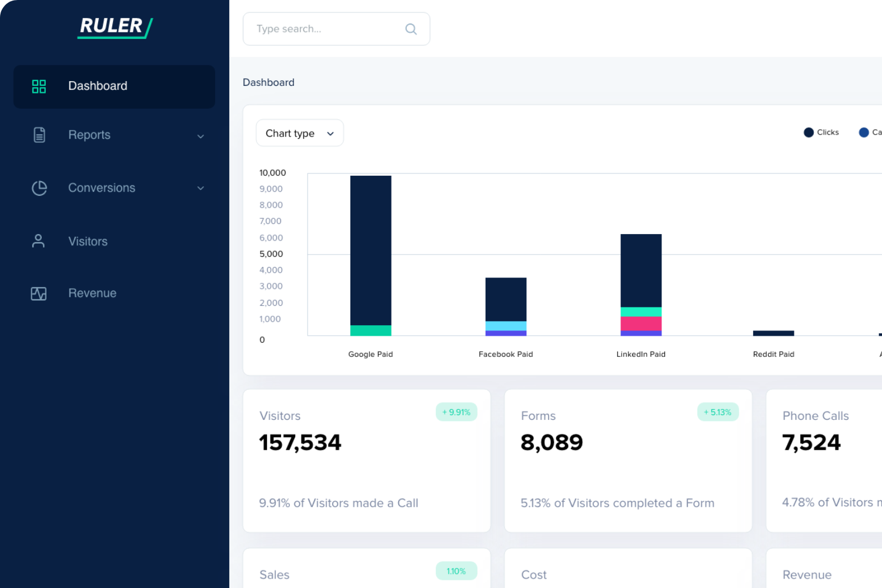Open the Chart type dropdown
Screen dimensions: 882x588
tap(299, 133)
